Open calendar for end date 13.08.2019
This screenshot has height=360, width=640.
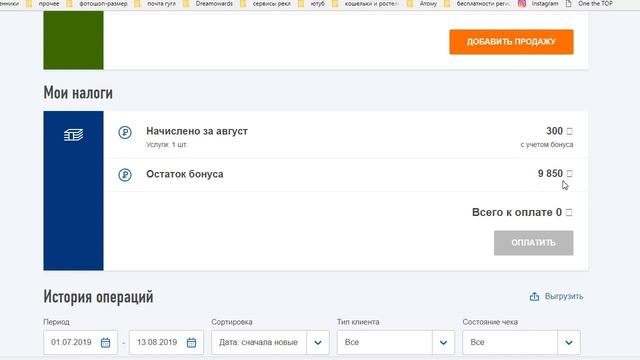click(x=191, y=342)
